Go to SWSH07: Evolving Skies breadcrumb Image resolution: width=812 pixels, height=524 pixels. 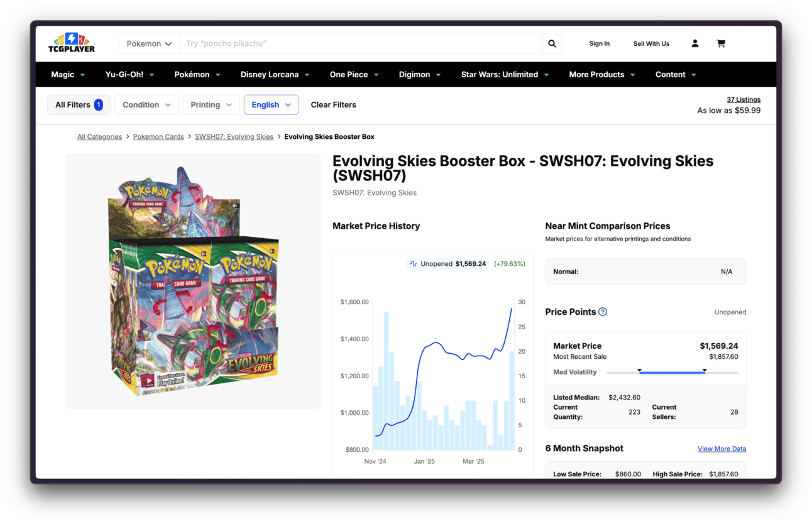(234, 137)
